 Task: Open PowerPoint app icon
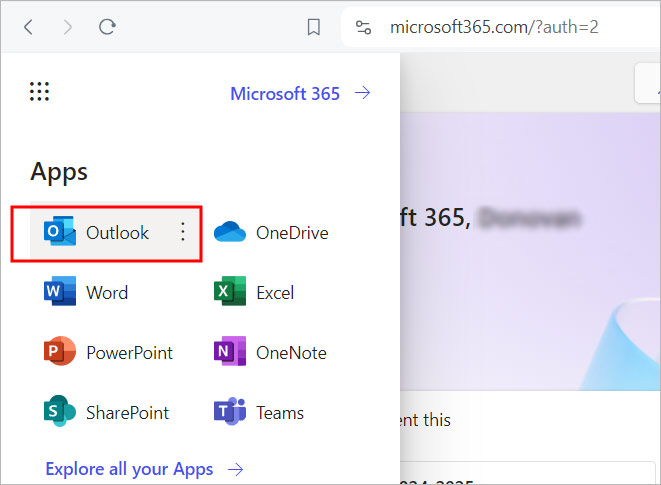click(x=60, y=351)
